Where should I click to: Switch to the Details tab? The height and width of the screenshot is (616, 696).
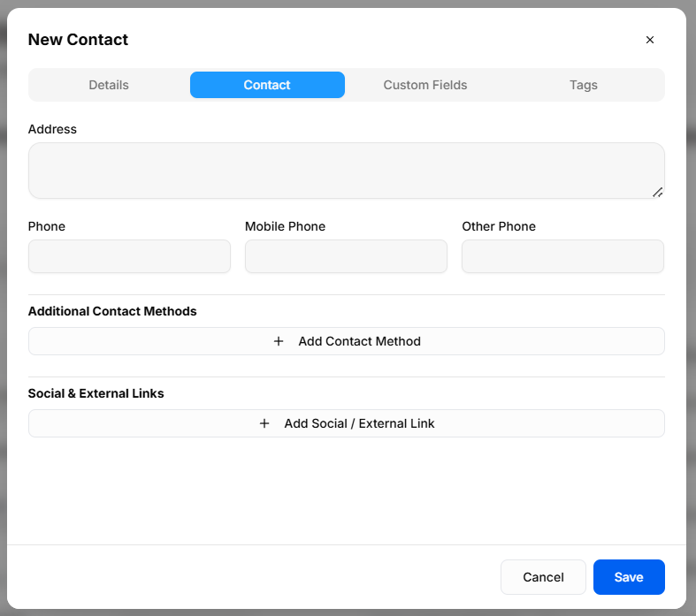109,85
